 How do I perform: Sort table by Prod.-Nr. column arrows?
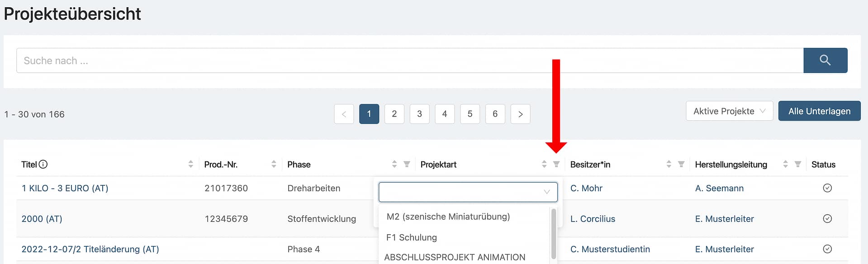(274, 164)
